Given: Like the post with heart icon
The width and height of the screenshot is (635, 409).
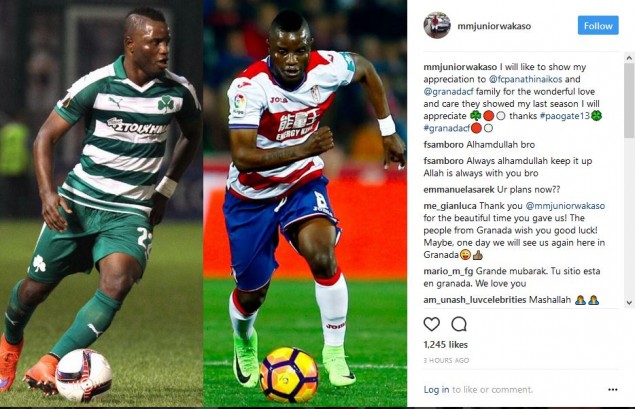Looking at the screenshot, I should point(432,324).
